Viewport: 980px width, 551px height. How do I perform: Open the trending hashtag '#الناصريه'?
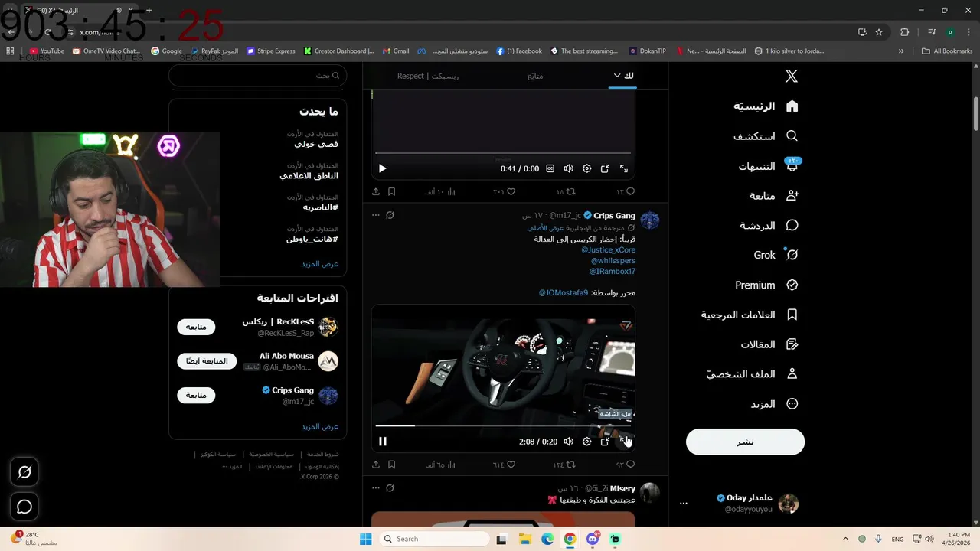click(320, 207)
